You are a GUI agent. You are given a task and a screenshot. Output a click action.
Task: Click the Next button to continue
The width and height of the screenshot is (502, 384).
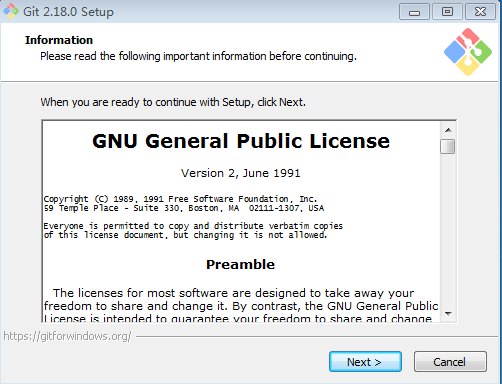[365, 362]
